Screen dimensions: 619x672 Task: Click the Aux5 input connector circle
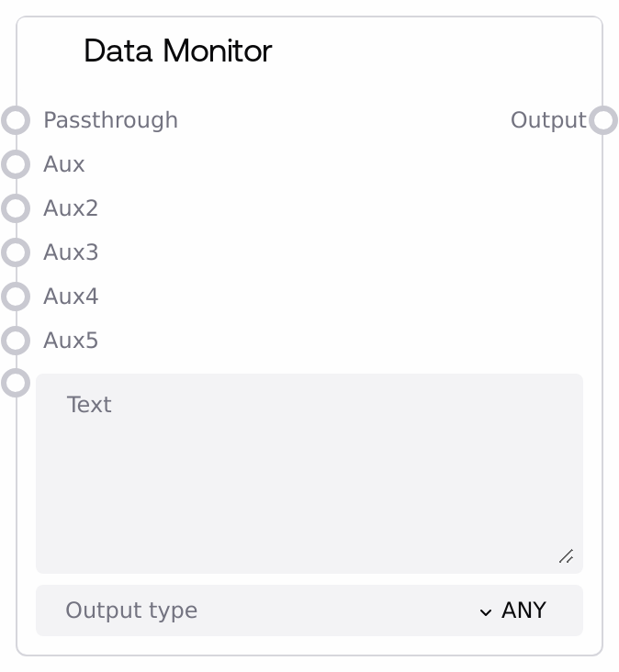[16, 341]
